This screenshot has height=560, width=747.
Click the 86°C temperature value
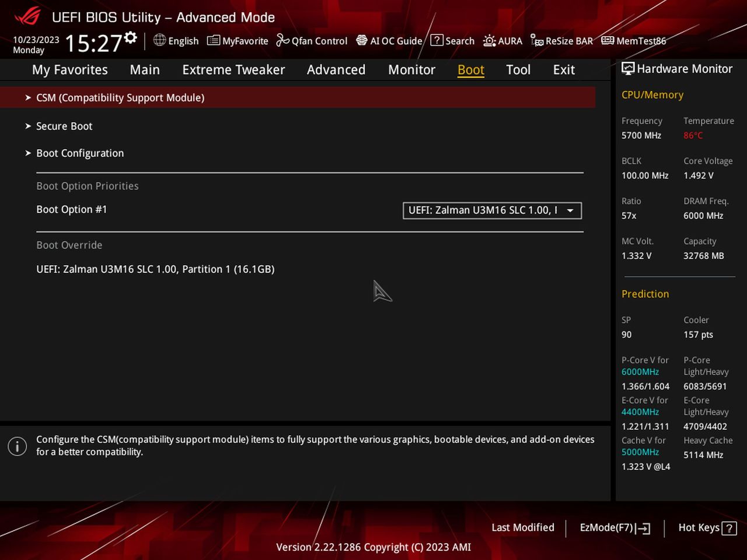(x=693, y=135)
